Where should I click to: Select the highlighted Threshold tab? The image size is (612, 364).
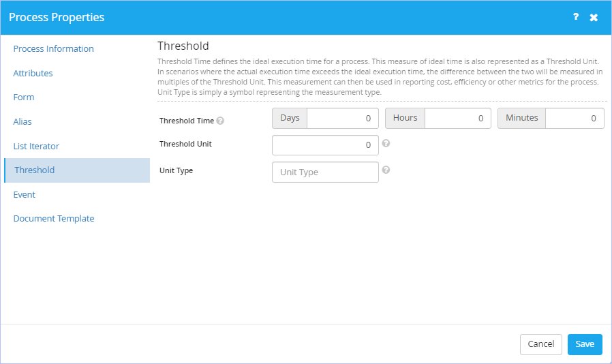[77, 170]
